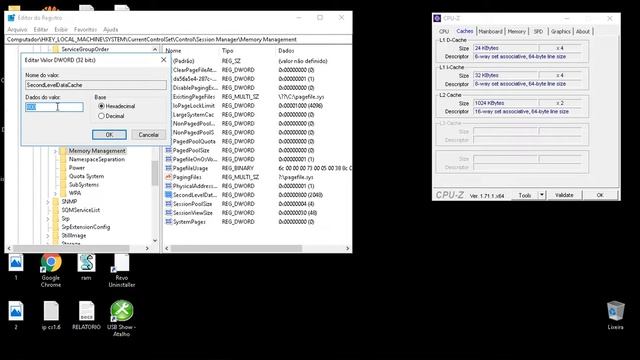Image resolution: width=640 pixels, height=360 pixels.
Task: Select the SubSystems tree item
Action: click(x=84, y=184)
